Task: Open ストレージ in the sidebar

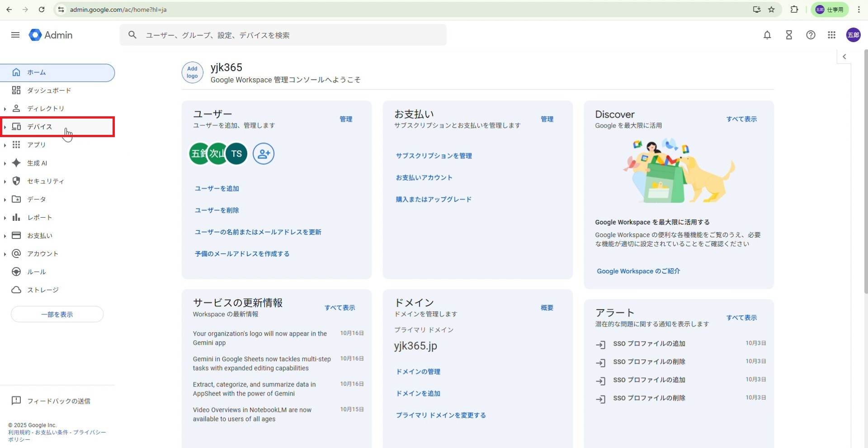Action: [43, 290]
